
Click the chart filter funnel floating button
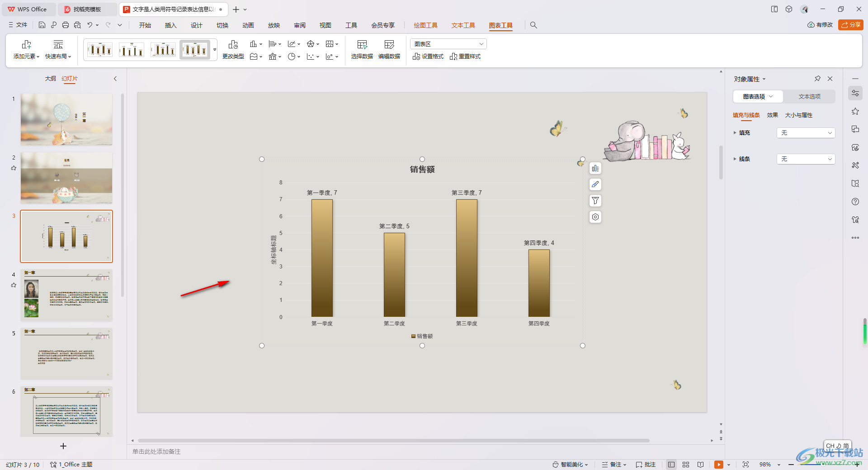click(595, 201)
